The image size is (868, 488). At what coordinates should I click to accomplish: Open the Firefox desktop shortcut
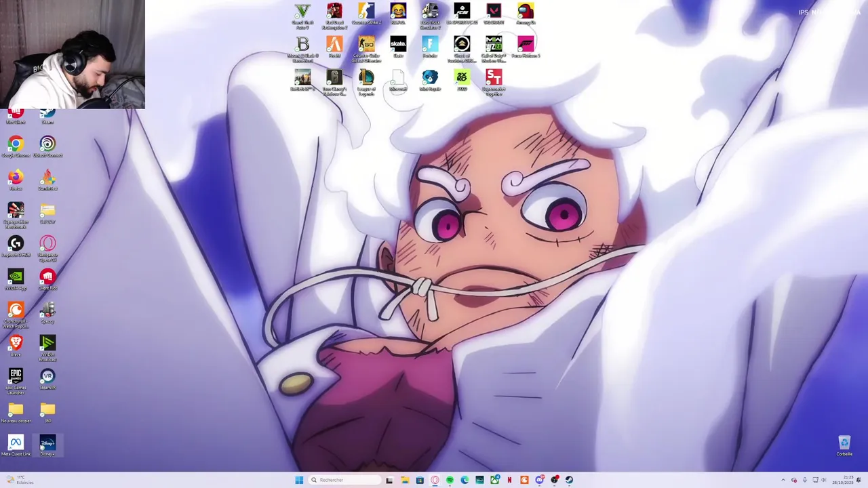coord(16,180)
